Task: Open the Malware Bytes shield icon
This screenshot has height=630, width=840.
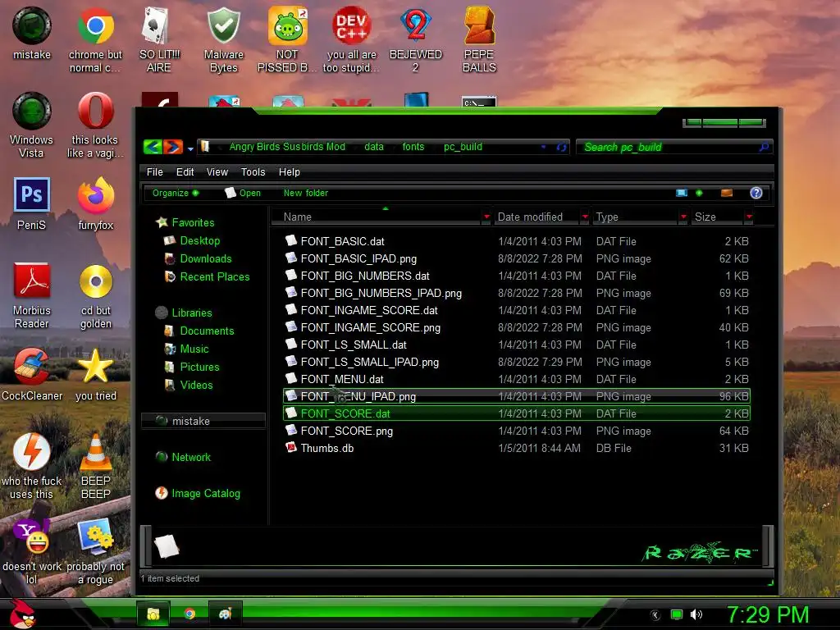Action: point(223,40)
